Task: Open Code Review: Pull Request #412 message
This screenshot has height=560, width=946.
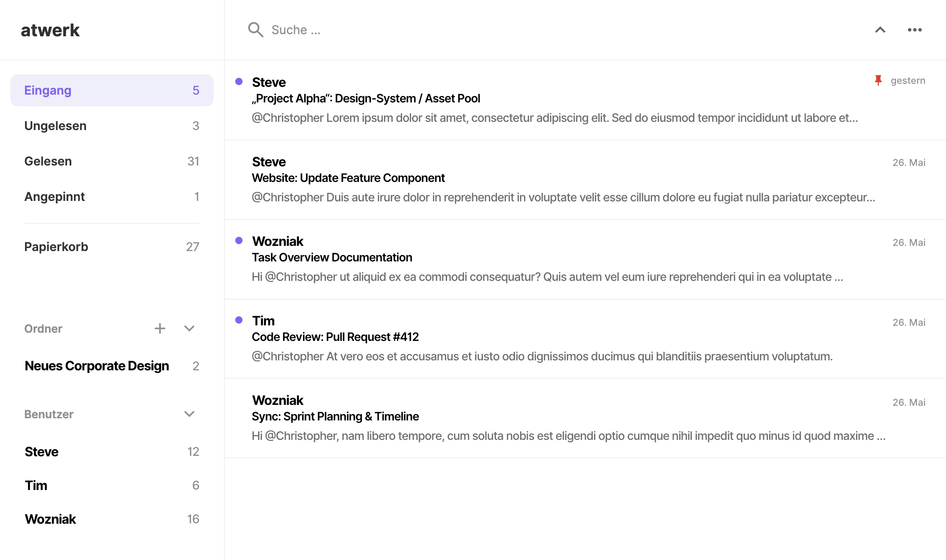Action: (x=585, y=339)
